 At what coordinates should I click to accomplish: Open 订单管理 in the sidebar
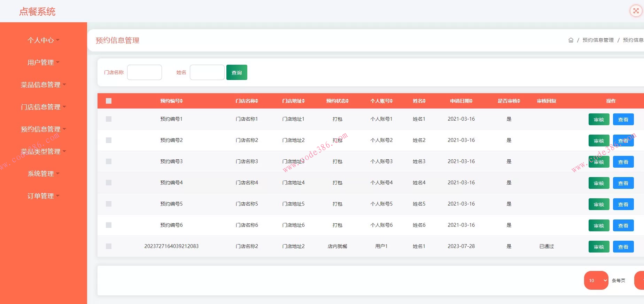coord(43,196)
